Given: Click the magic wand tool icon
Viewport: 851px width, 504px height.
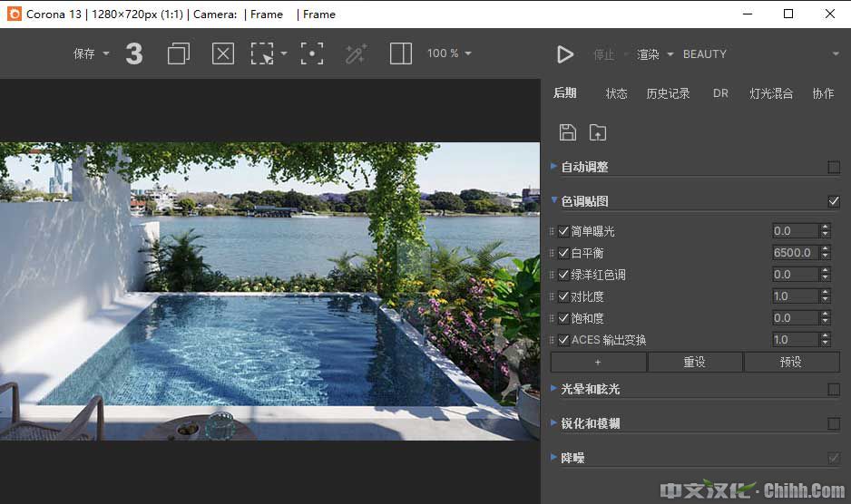Looking at the screenshot, I should tap(356, 54).
